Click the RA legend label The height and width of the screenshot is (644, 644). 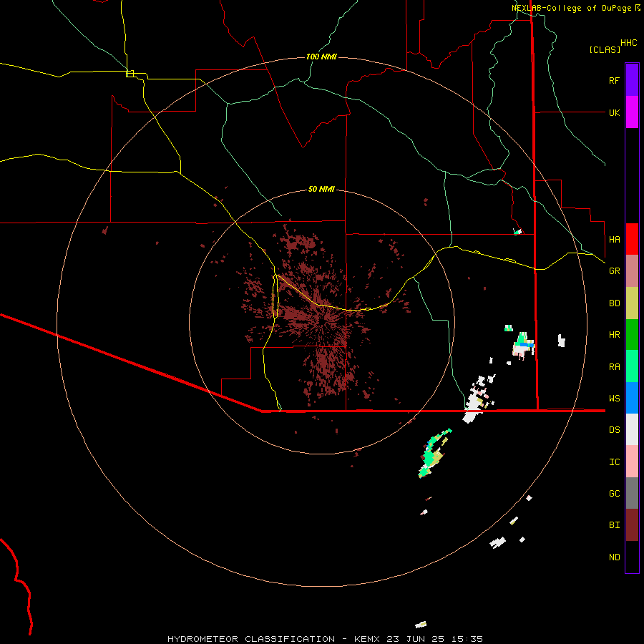[614, 367]
